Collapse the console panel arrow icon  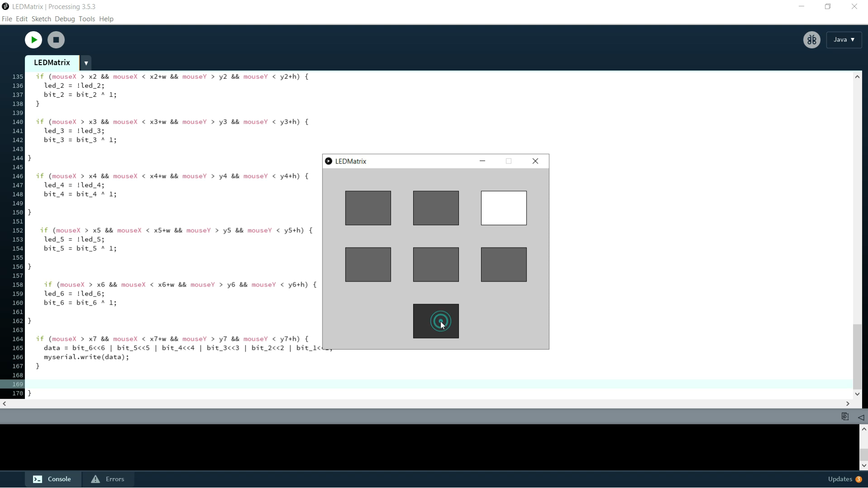pyautogui.click(x=861, y=417)
